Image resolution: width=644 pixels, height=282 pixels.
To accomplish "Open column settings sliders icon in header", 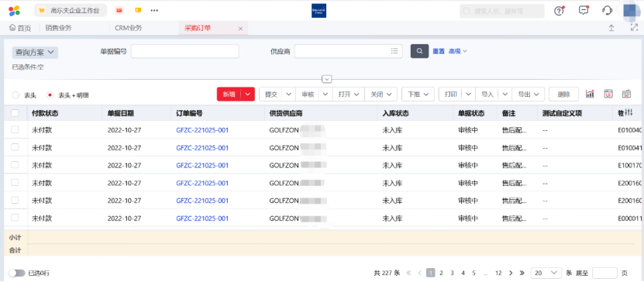I will coord(629,113).
